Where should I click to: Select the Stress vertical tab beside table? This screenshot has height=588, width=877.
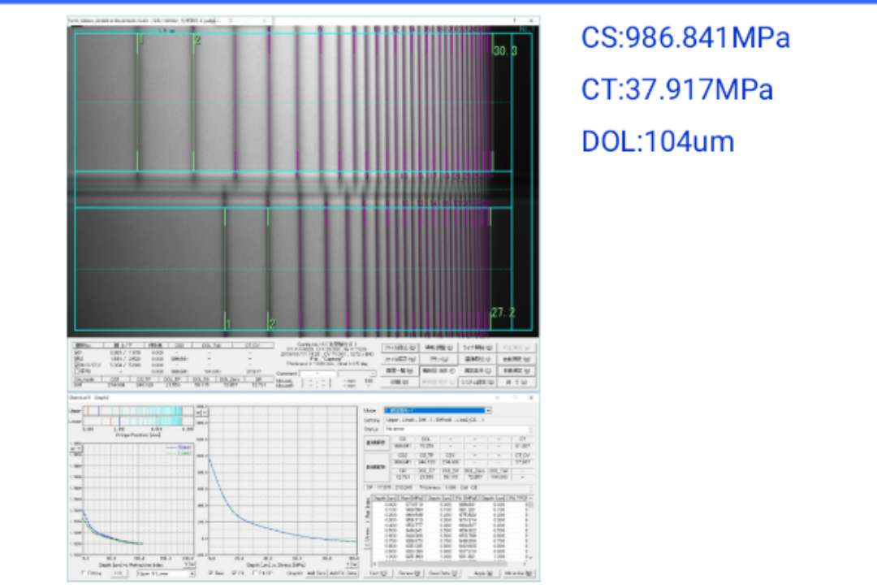[x=368, y=536]
